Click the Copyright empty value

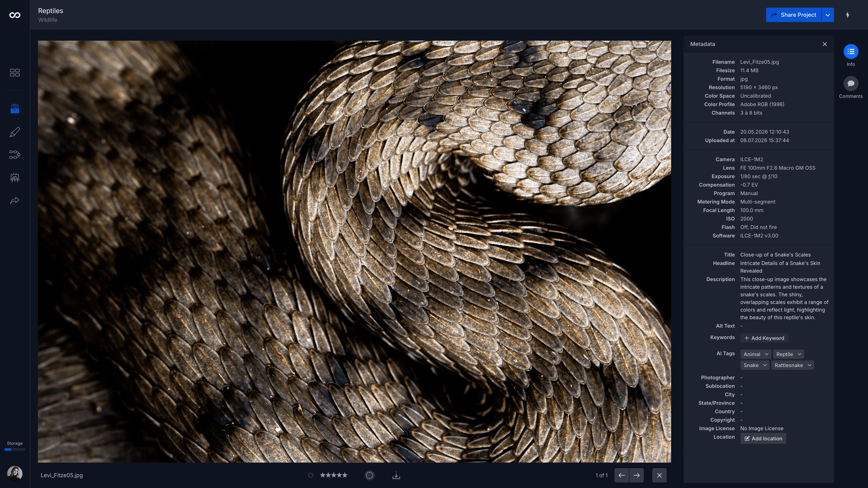coord(741,420)
